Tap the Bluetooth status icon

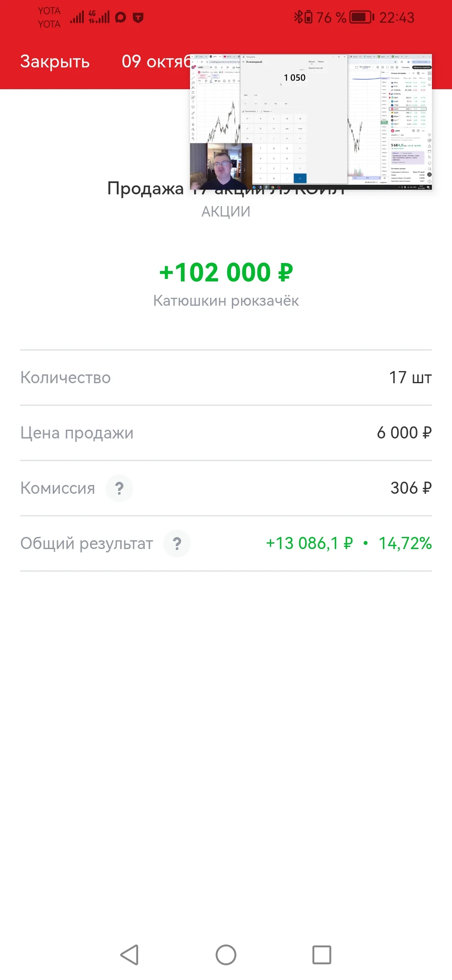point(298,18)
